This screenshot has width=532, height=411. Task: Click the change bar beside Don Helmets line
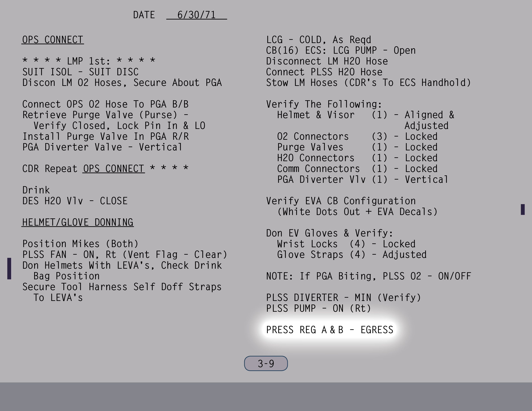tap(9, 268)
